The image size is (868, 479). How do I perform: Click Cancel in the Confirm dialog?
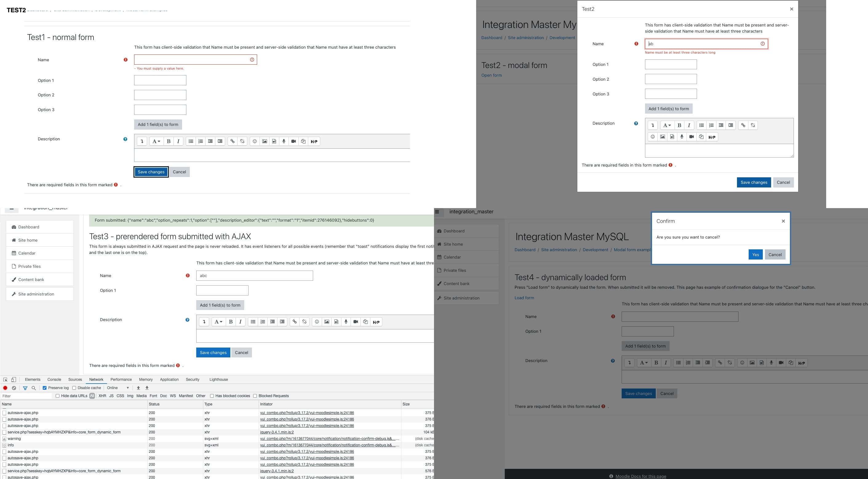point(775,255)
